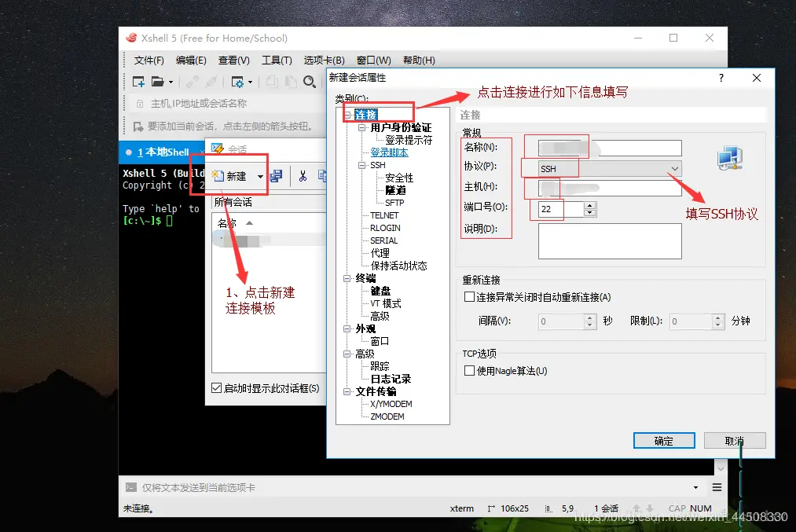This screenshot has height=532, width=796.
Task: Click the Copy icon next to the scissors
Action: (324, 177)
